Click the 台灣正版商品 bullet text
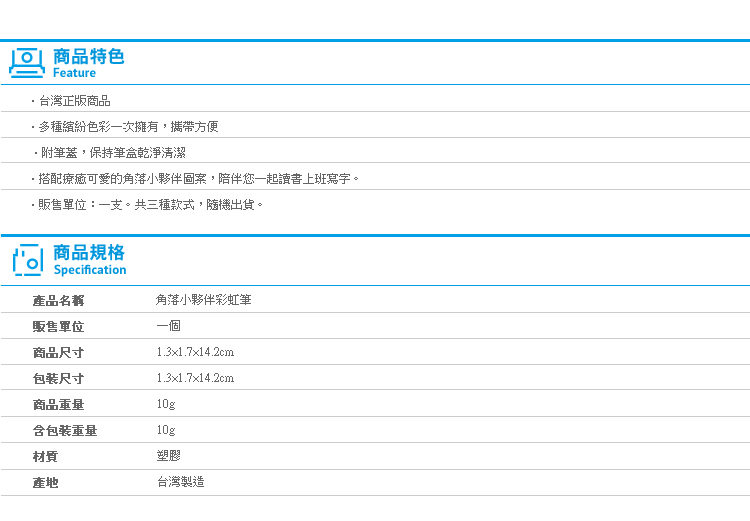750x521 pixels. tap(74, 101)
